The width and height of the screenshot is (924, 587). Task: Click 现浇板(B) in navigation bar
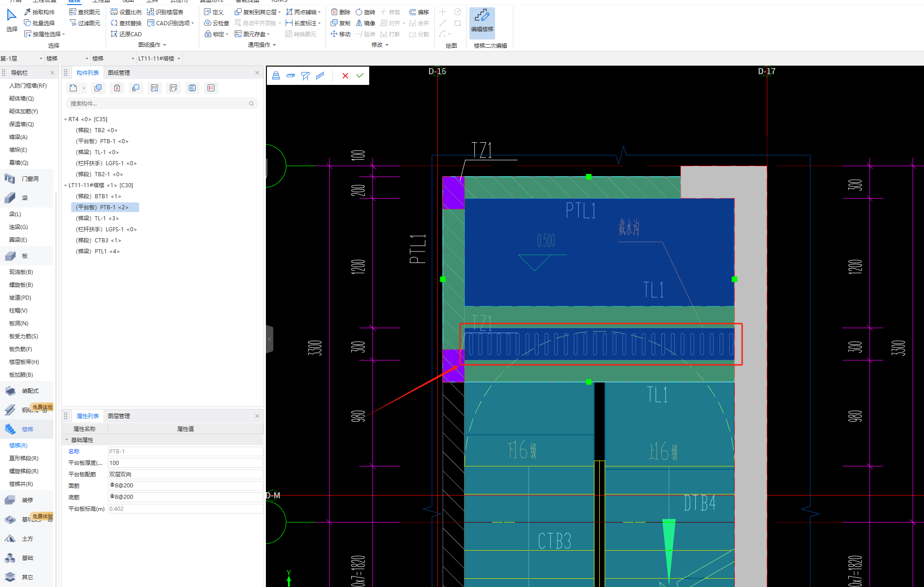tap(21, 272)
